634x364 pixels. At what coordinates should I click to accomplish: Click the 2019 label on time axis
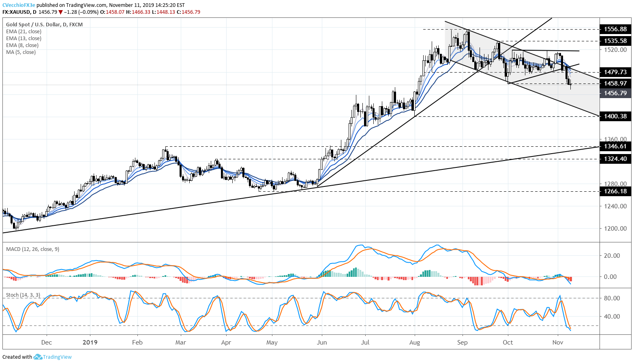coord(90,343)
